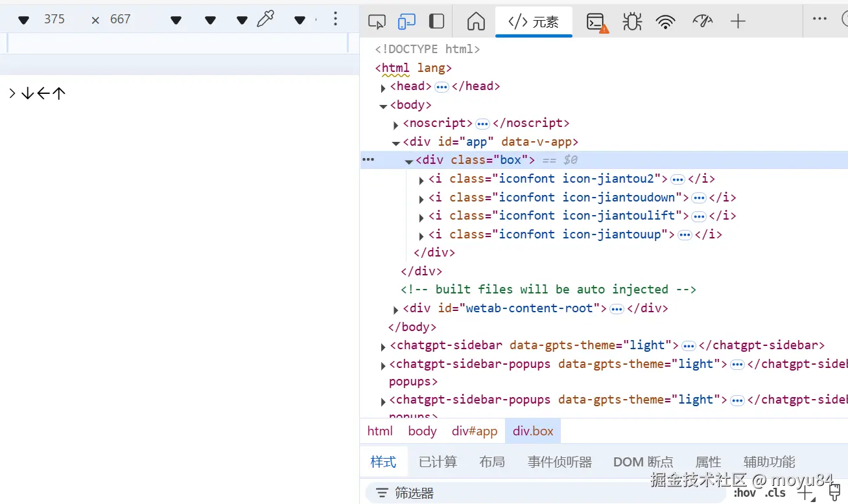
Task: Click the ellipsis inside icon-jiantoudown element
Action: (699, 198)
